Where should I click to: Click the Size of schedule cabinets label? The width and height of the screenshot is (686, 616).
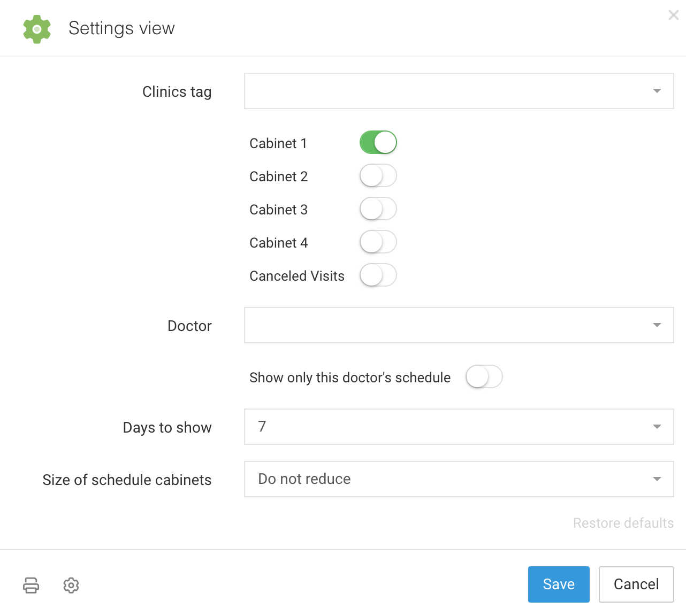tap(127, 480)
